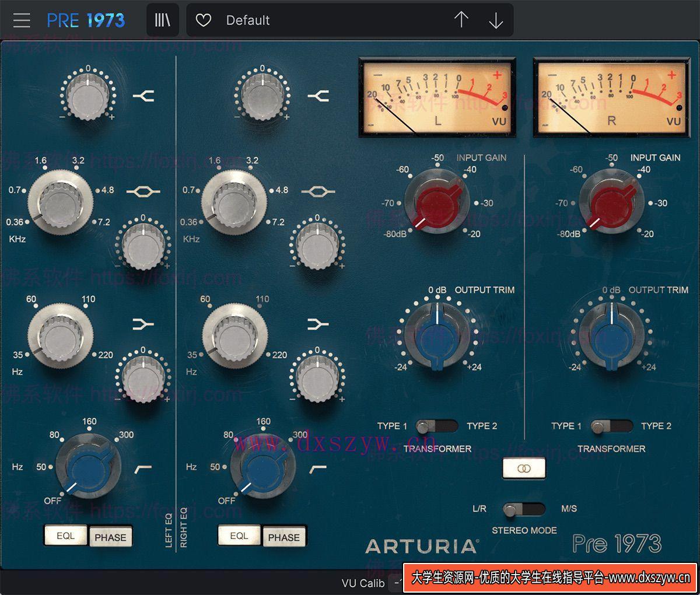Image resolution: width=700 pixels, height=595 pixels.
Task: Click the right VU meter labeled R
Action: (x=611, y=97)
